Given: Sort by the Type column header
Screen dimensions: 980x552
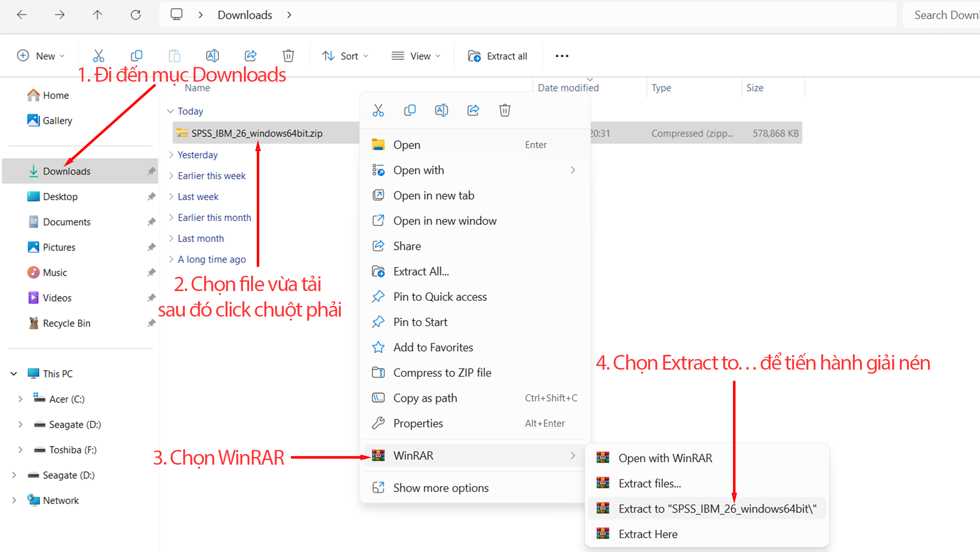Looking at the screenshot, I should (x=694, y=88).
